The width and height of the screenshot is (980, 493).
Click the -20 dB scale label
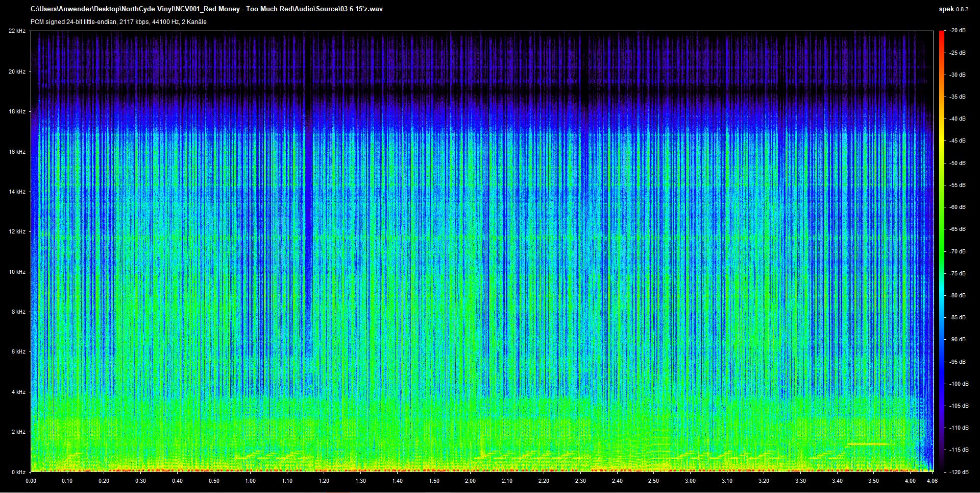957,31
